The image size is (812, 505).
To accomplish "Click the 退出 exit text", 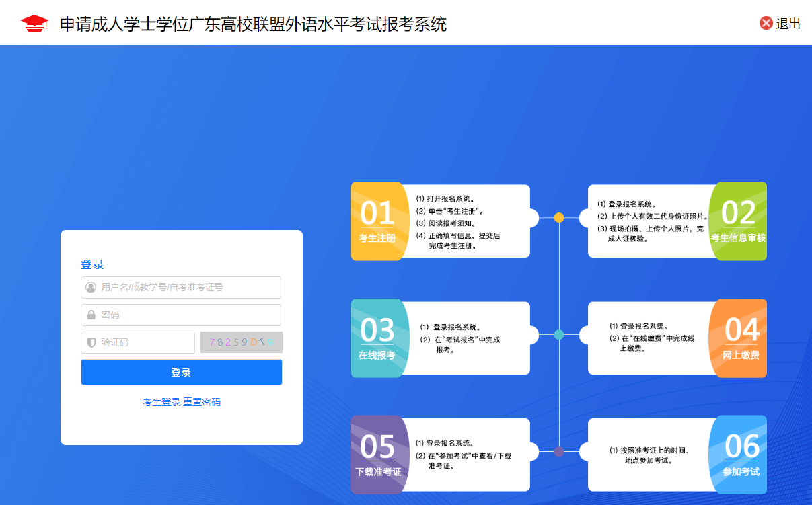I will 788,24.
